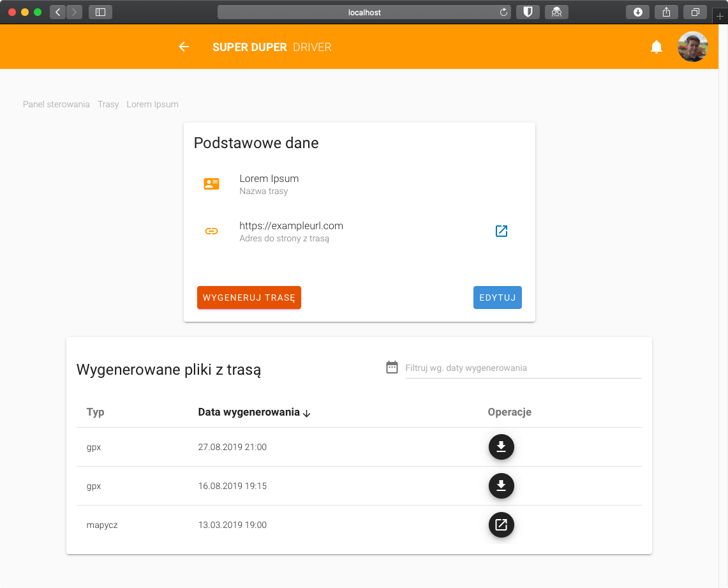
Task: Navigate to Trasy breadcrumb
Action: click(108, 104)
